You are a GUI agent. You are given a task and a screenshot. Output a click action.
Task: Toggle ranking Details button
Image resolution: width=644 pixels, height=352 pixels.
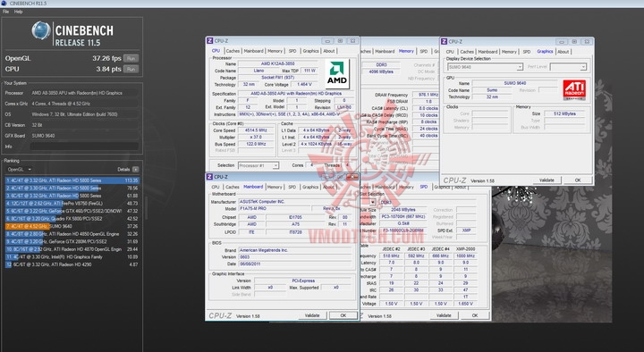(x=136, y=170)
